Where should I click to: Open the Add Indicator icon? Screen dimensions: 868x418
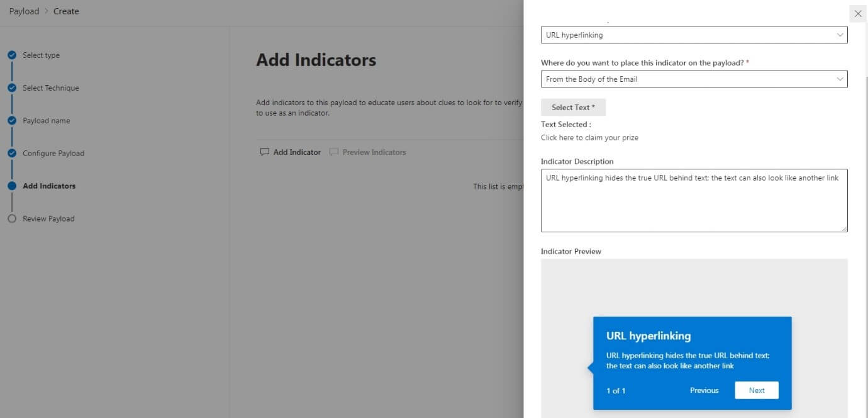265,152
